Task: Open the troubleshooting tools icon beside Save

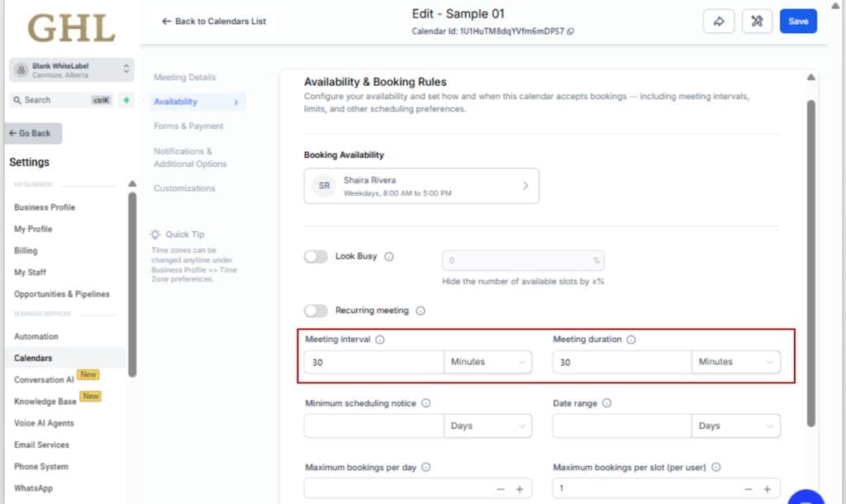Action: pyautogui.click(x=756, y=21)
